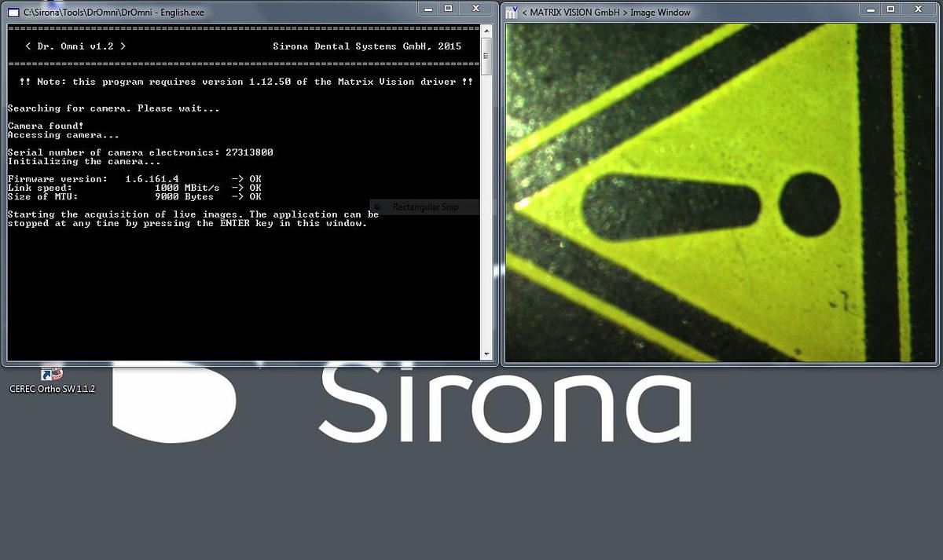Minimize the DrOmni console window
This screenshot has height=560, width=943.
click(x=427, y=9)
